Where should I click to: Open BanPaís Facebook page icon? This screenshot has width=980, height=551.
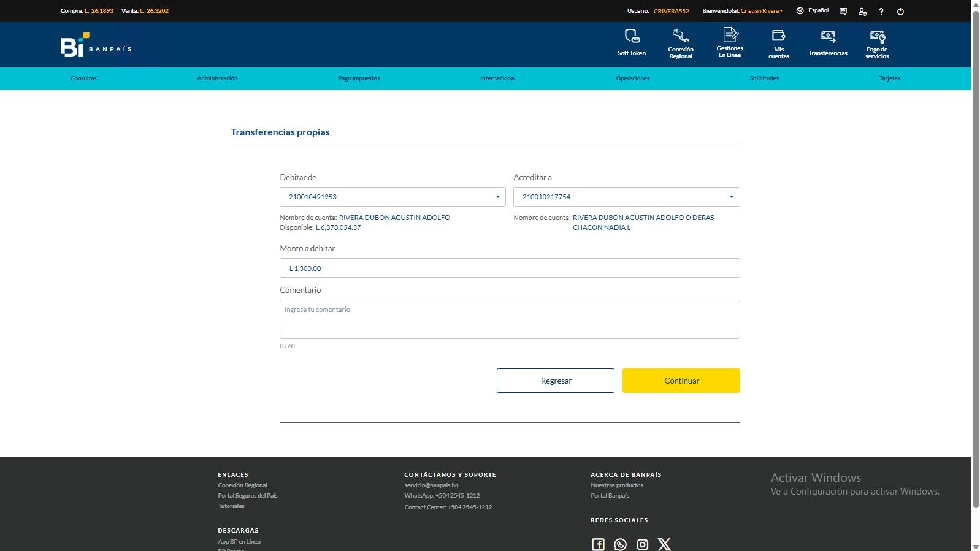[598, 544]
